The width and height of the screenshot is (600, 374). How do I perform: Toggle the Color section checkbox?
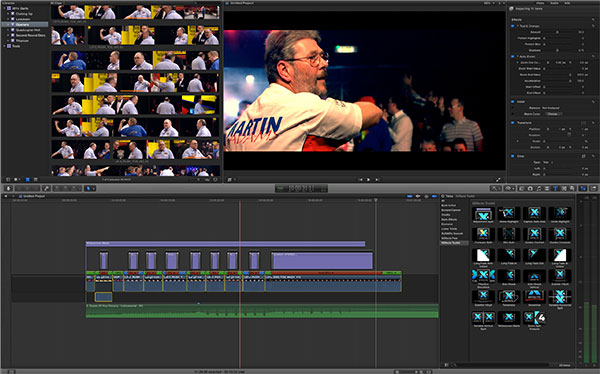512,101
